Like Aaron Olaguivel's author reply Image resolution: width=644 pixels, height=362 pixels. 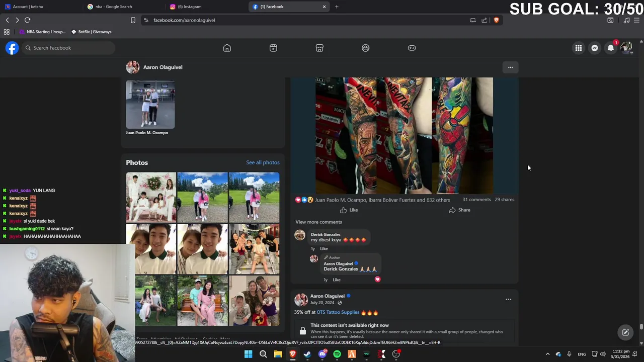click(337, 280)
